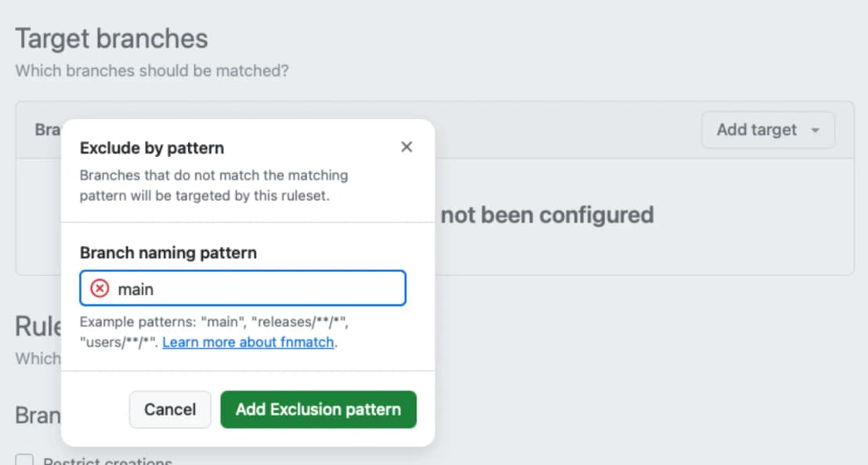This screenshot has width=868, height=465.
Task: Expand the Add target options menu
Action: coord(767,129)
